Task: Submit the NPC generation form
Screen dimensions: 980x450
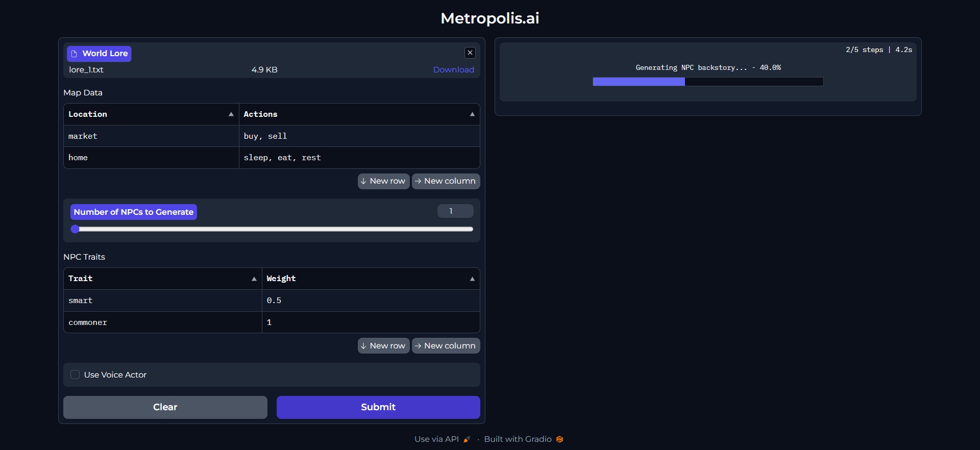Action: click(378, 407)
